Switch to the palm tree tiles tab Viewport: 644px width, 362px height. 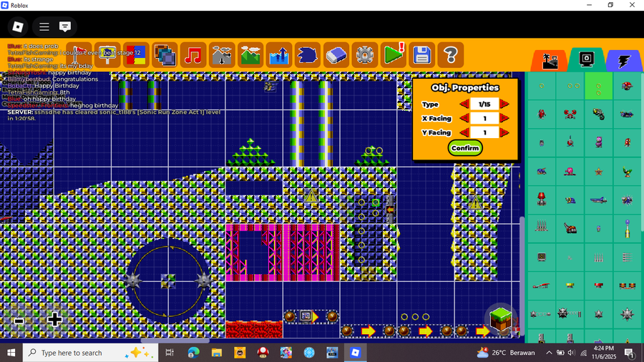(550, 61)
